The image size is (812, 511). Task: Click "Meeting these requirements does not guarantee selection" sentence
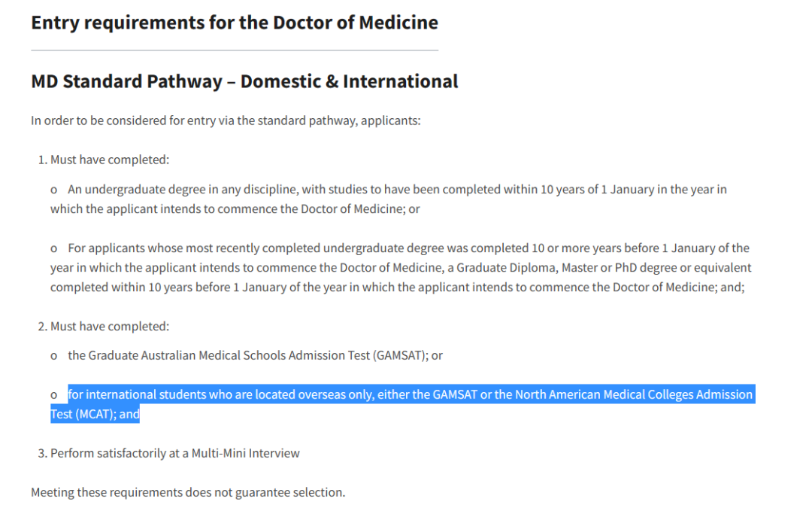click(x=188, y=492)
